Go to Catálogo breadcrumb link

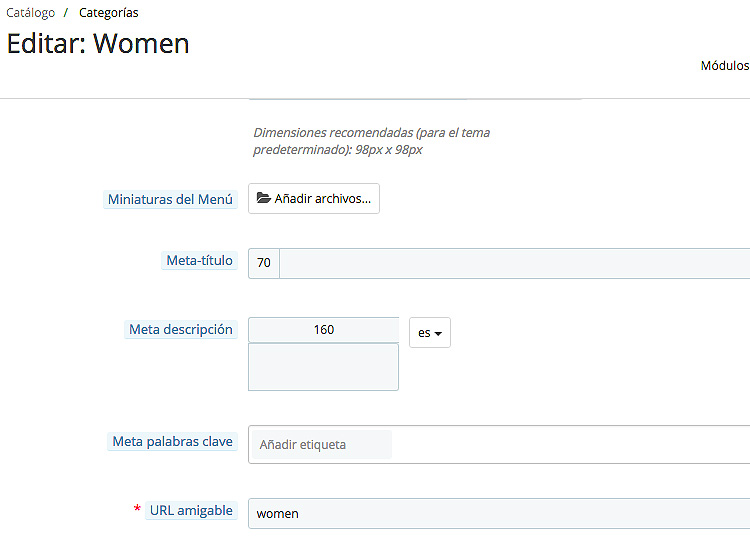click(x=31, y=12)
